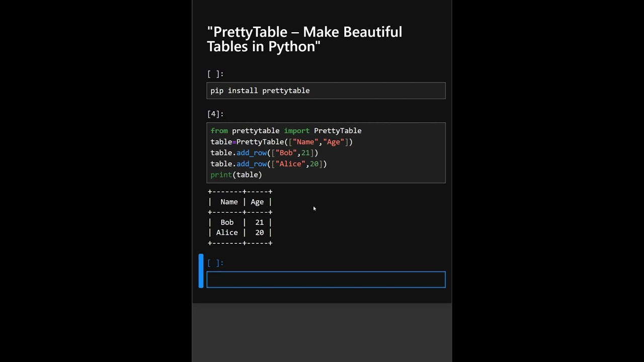The height and width of the screenshot is (362, 644).
Task: Click the print(table) line
Action: (236, 175)
